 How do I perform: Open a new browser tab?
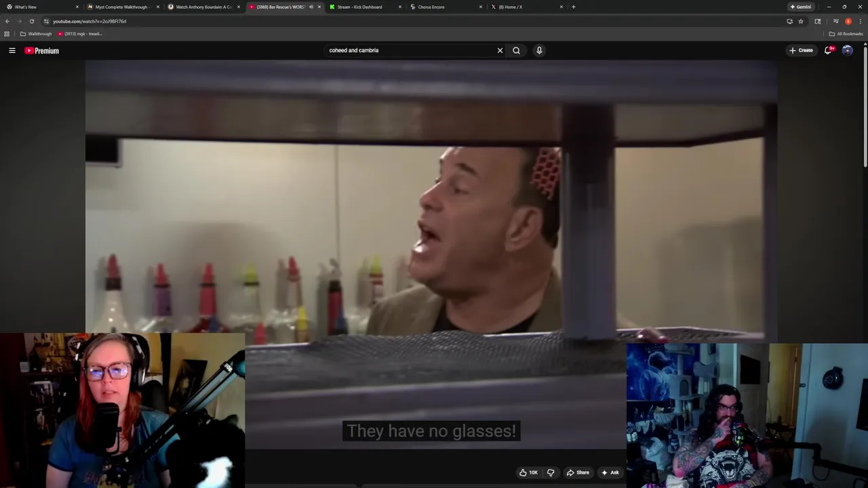point(573,7)
